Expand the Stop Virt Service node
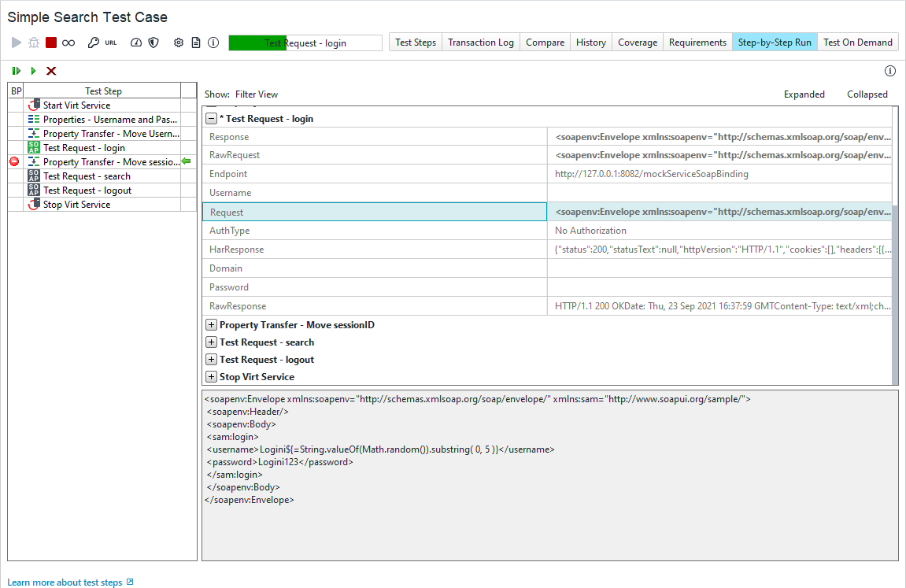 [x=211, y=377]
